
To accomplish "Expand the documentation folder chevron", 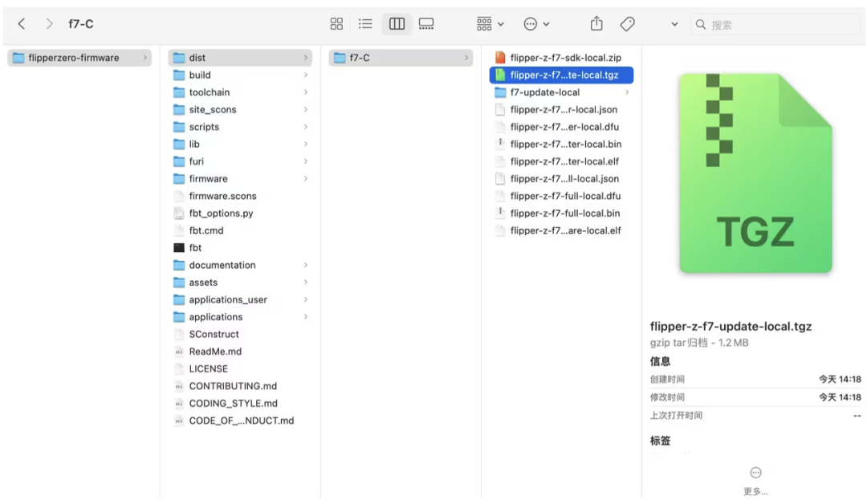I will (x=305, y=266).
